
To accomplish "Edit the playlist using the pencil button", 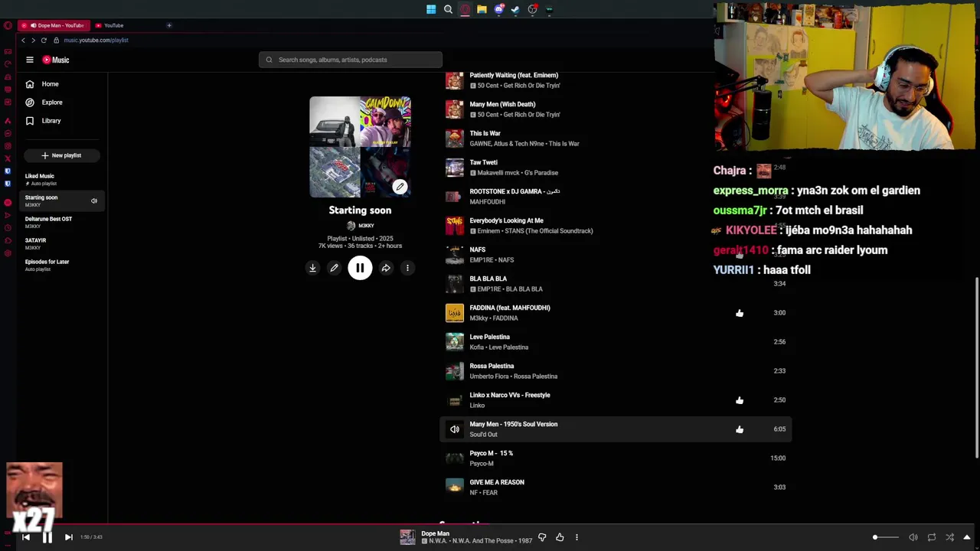I will (x=334, y=268).
